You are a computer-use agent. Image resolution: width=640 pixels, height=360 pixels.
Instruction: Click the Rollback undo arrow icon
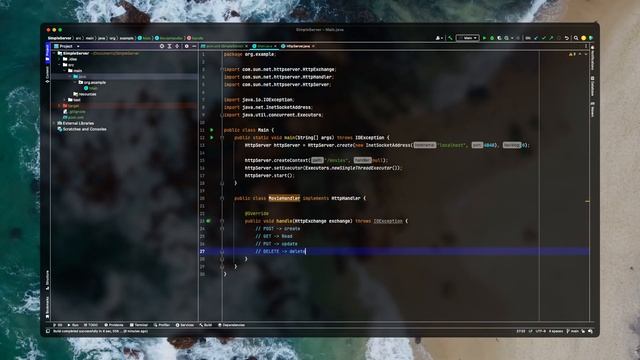(x=567, y=38)
